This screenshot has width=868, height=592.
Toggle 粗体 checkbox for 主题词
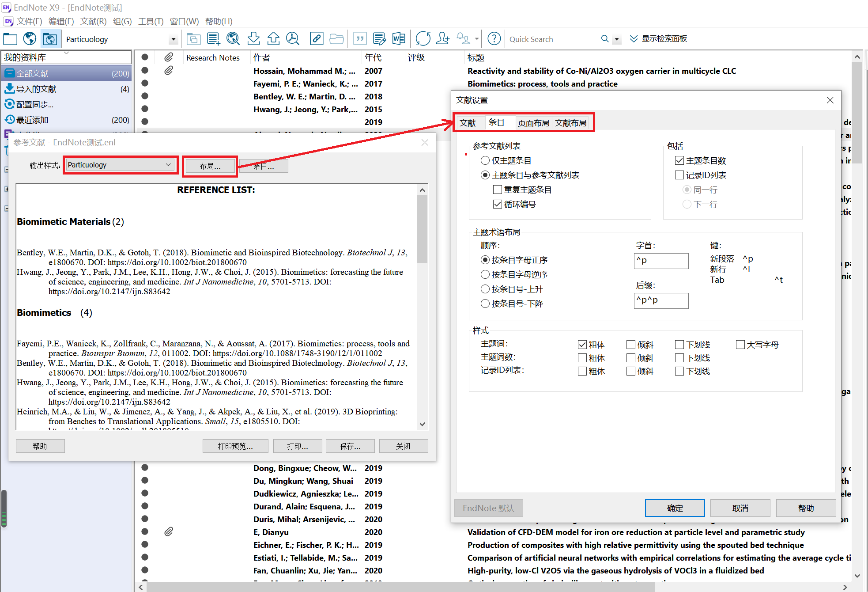tap(582, 345)
